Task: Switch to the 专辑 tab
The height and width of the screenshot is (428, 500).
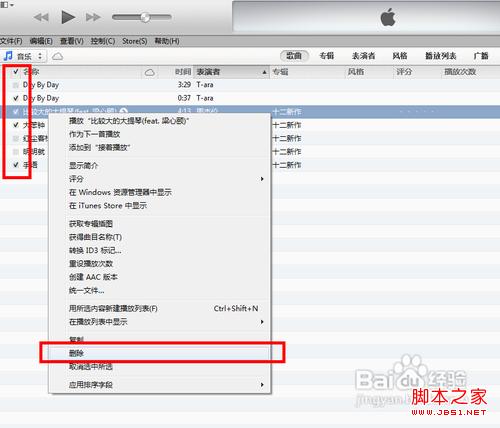Action: (327, 56)
